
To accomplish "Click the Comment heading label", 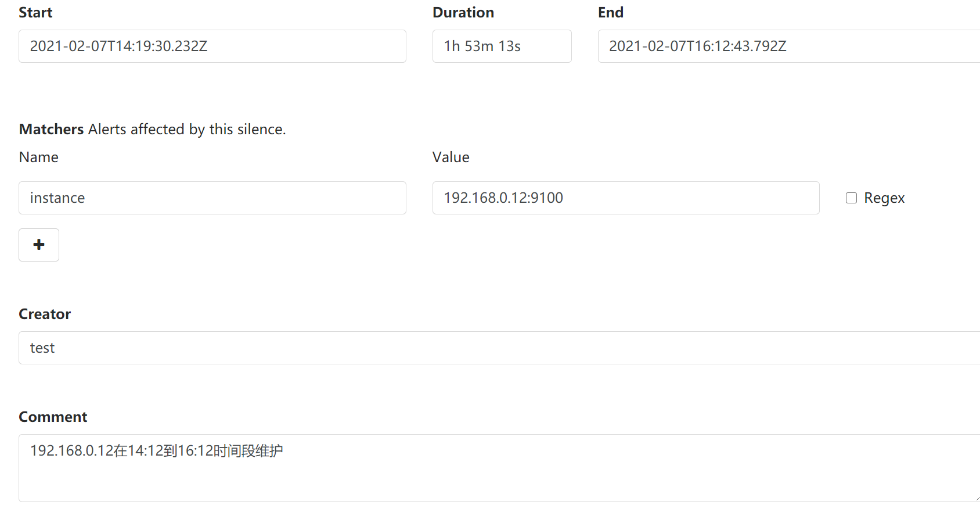I will pos(53,417).
